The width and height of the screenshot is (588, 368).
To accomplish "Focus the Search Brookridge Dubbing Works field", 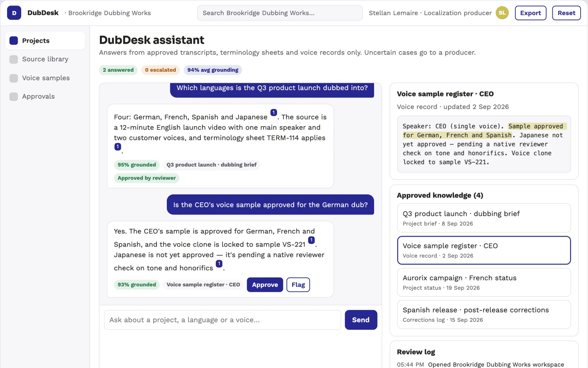I will [x=280, y=13].
